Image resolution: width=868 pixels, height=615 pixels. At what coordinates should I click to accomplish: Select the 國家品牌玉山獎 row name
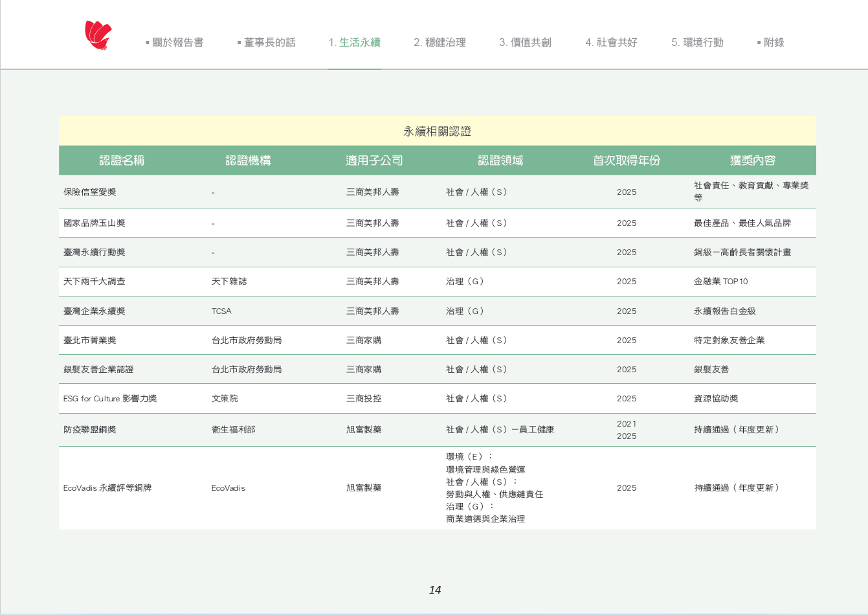click(95, 223)
